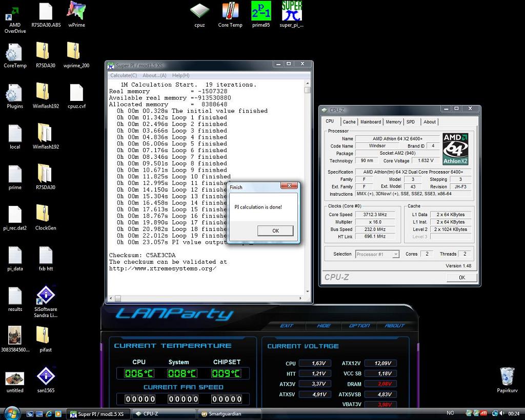The width and height of the screenshot is (525, 420).
Task: Launch the wPrime desktop icon
Action: click(76, 15)
